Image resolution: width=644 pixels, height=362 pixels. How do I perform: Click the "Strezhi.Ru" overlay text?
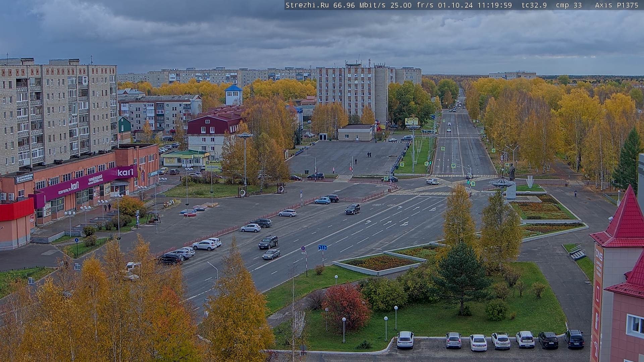pos(307,5)
